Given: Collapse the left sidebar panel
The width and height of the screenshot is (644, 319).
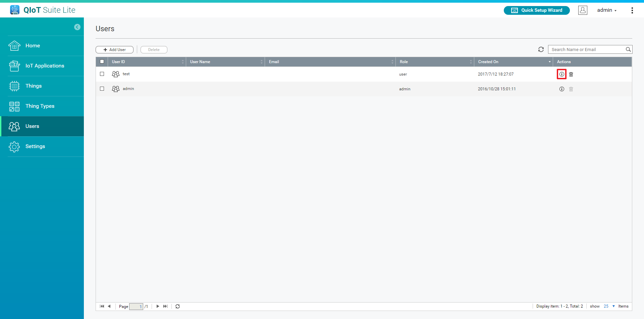Looking at the screenshot, I should coord(77,27).
